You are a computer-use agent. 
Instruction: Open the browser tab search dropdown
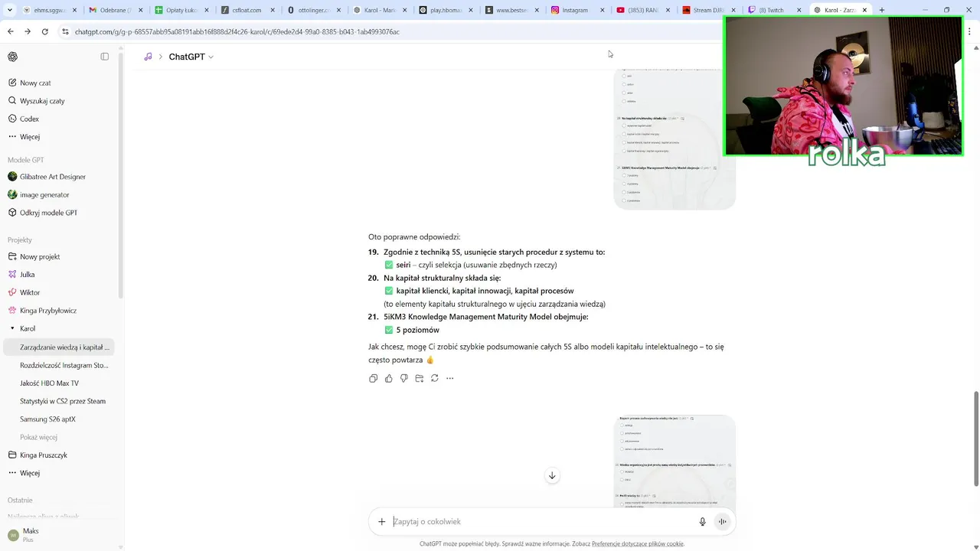tap(10, 10)
